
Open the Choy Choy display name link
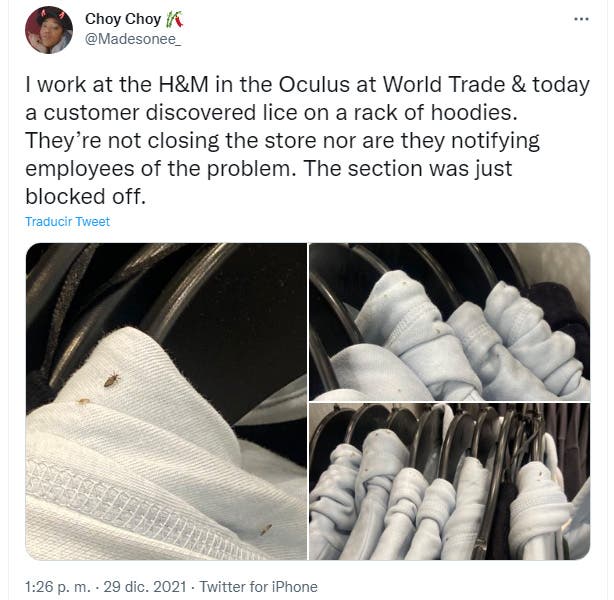click(123, 19)
